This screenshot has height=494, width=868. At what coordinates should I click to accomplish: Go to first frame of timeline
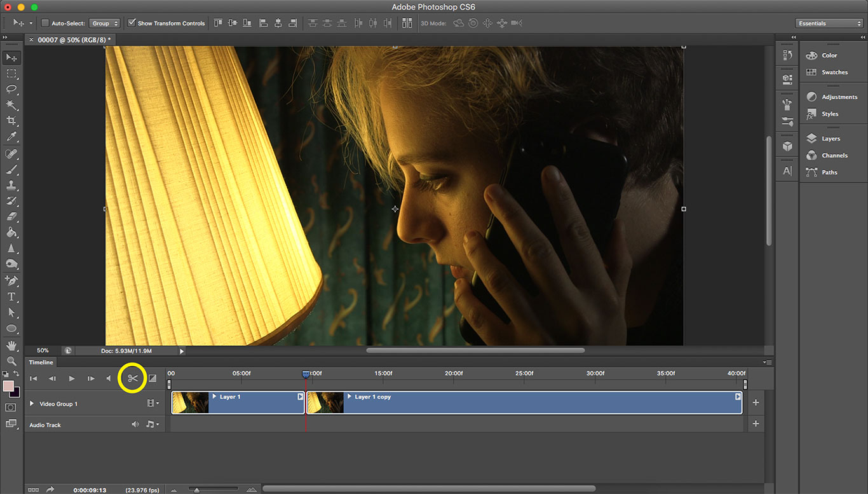(34, 378)
